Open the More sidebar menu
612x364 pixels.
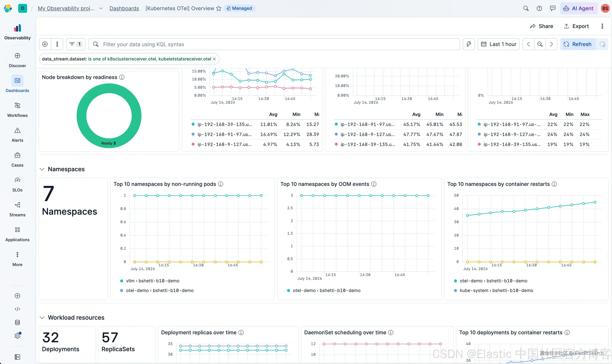[x=17, y=259]
